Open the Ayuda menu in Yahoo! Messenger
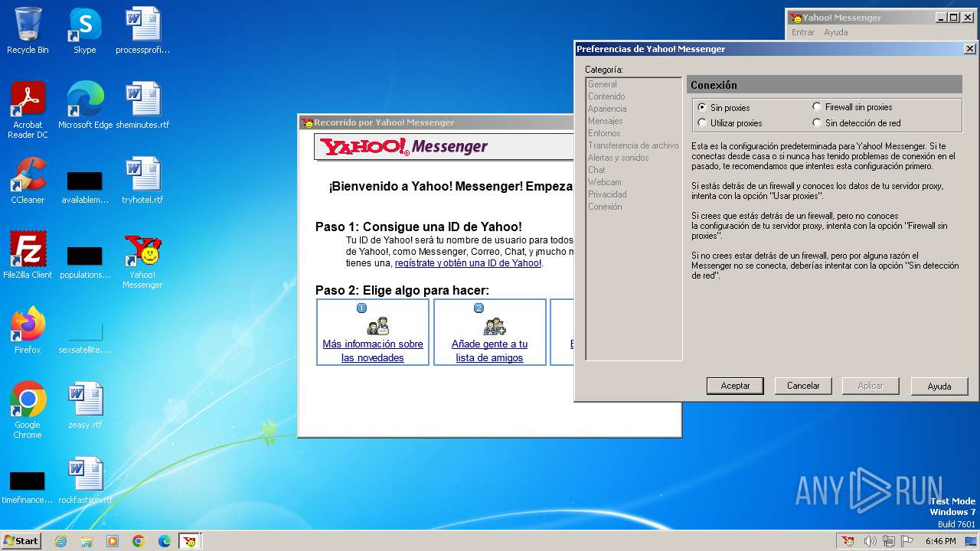 point(835,32)
